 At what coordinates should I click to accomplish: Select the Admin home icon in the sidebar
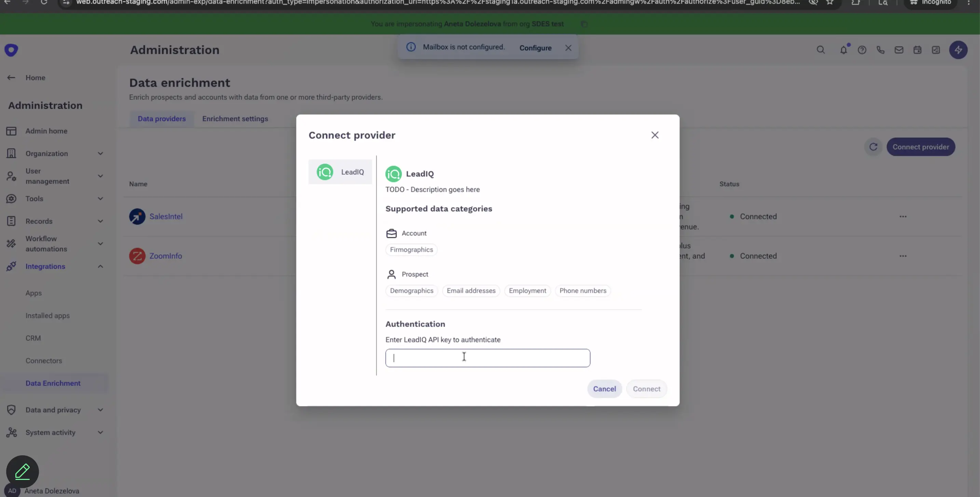tap(11, 131)
